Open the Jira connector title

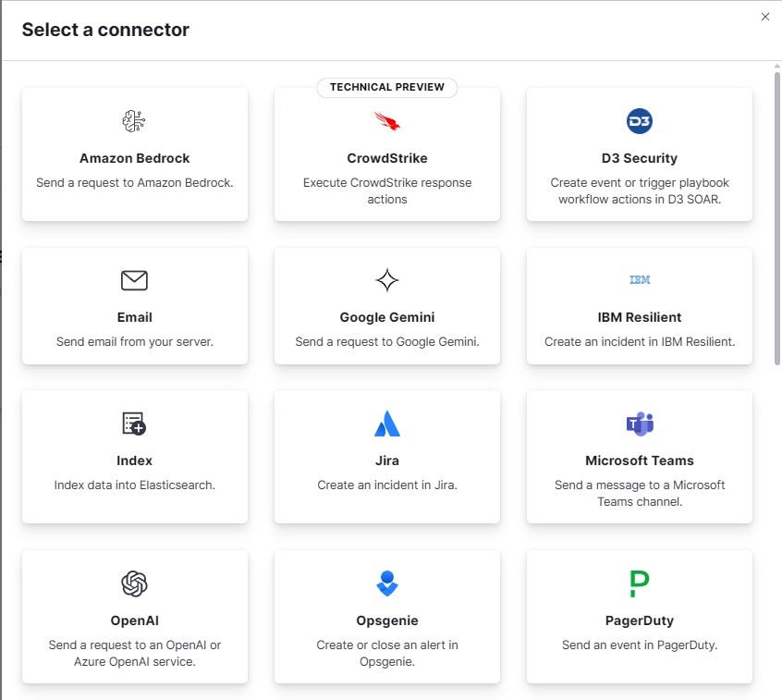click(x=387, y=461)
